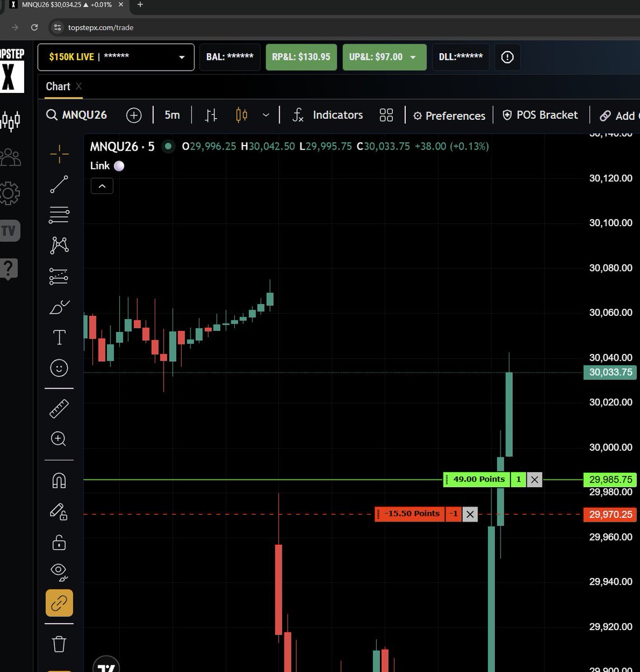The width and height of the screenshot is (640, 672).
Task: Close the 49.00 Points position
Action: (x=535, y=480)
